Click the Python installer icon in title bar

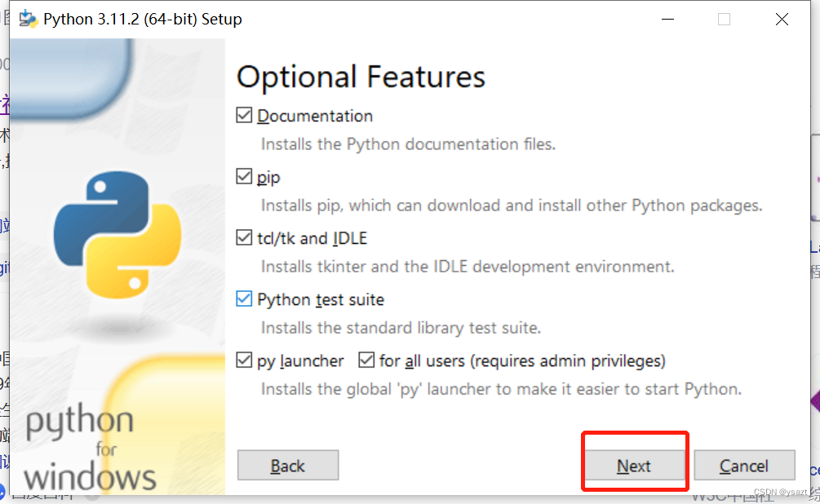pyautogui.click(x=29, y=20)
